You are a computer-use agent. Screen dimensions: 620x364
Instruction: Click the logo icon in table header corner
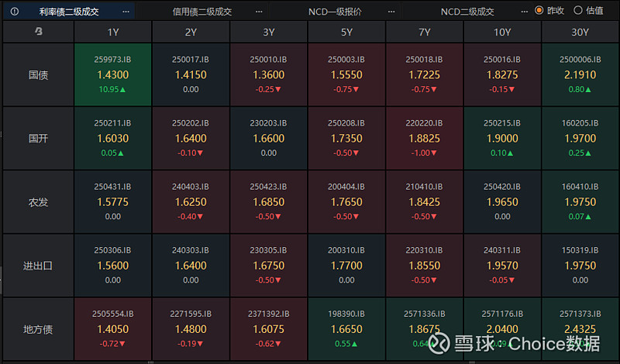pos(38,31)
